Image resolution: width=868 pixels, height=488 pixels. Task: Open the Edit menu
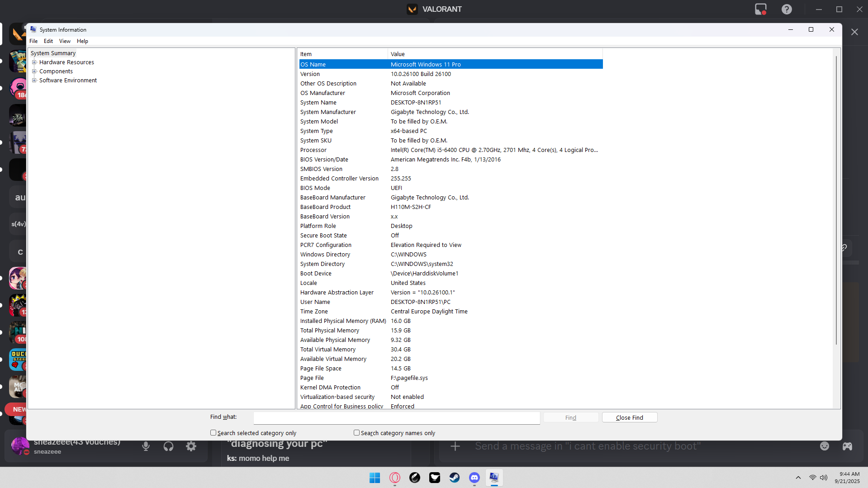[x=48, y=41]
